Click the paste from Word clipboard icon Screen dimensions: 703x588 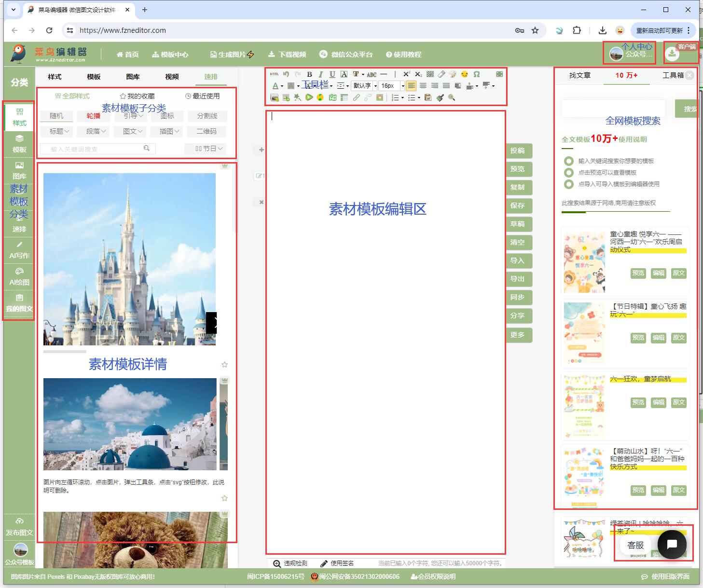coord(428,97)
